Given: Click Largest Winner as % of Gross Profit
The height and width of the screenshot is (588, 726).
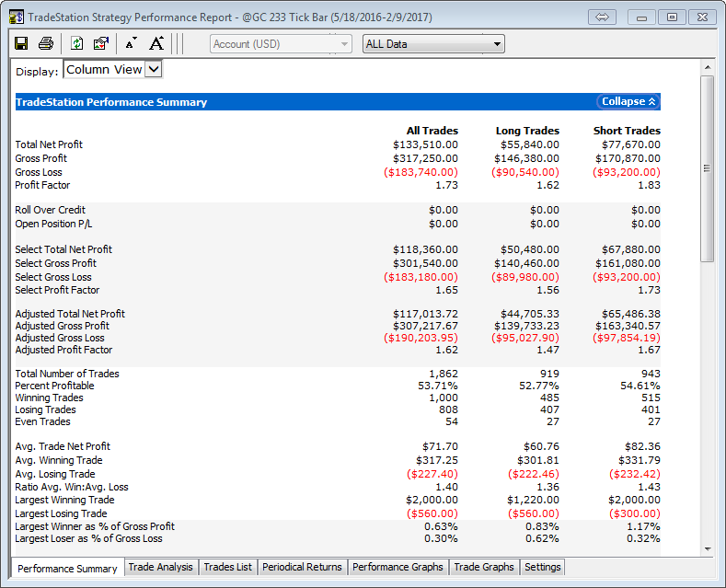Looking at the screenshot, I should point(95,526).
